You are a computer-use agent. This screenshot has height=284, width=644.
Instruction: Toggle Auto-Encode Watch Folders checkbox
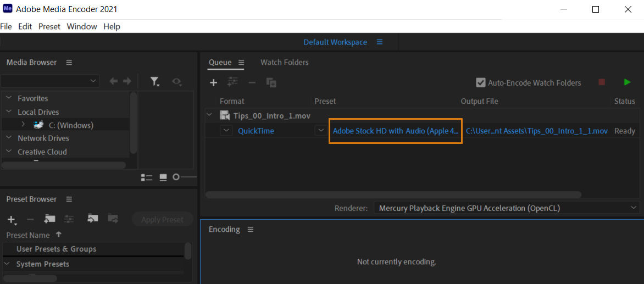click(481, 82)
